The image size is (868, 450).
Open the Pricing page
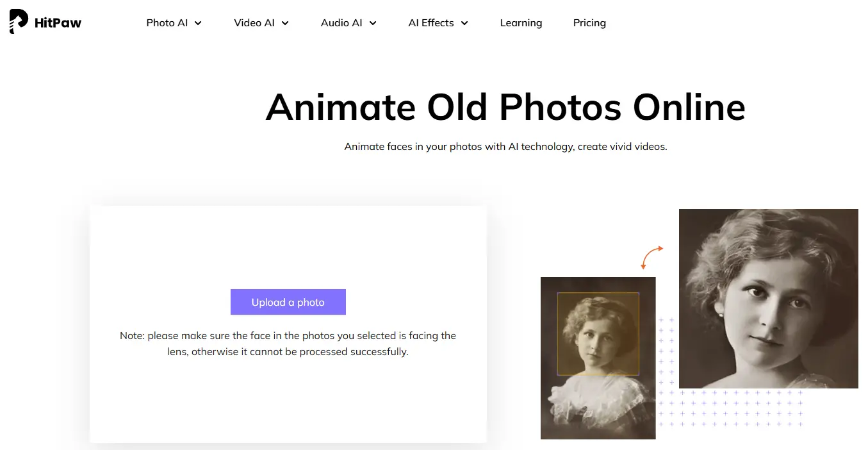(x=589, y=23)
